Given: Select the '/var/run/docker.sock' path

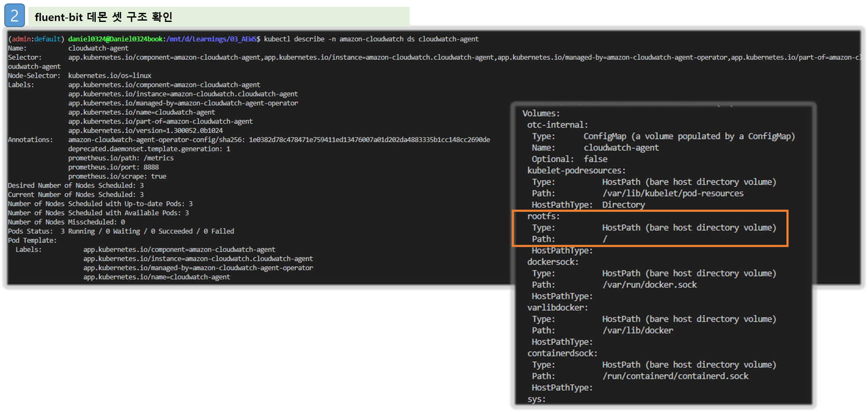Looking at the screenshot, I should (649, 285).
